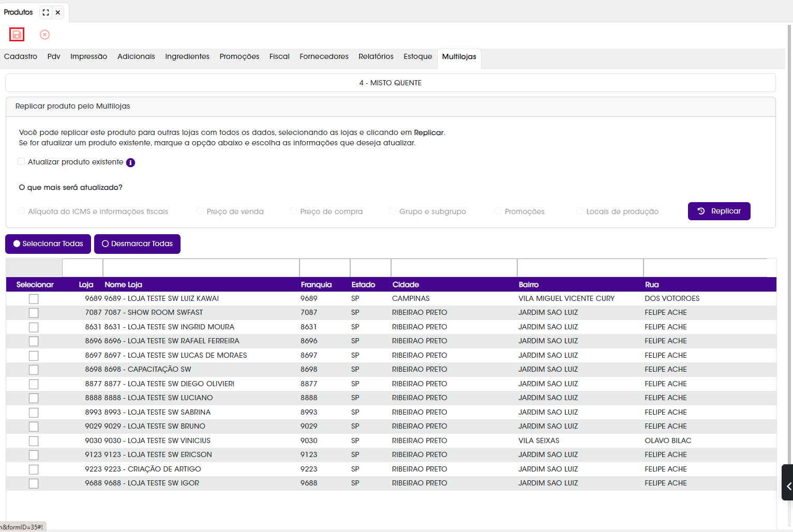
Task: Tick the Grupo e subgrupo checkbox
Action: click(393, 211)
